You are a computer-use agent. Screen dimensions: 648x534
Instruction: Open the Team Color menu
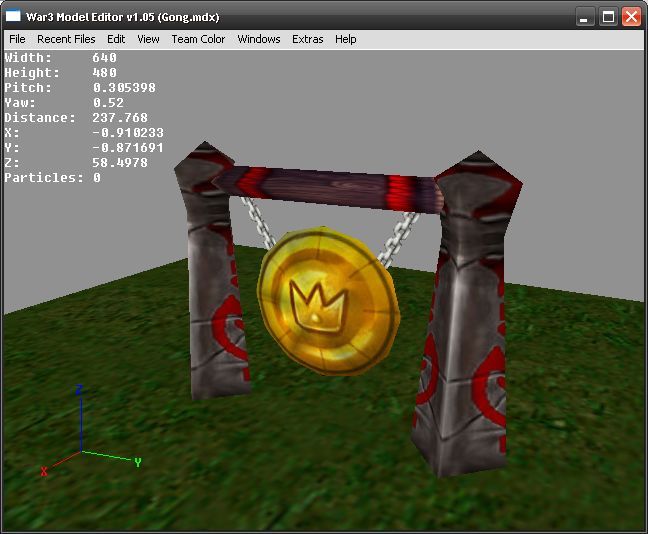pyautogui.click(x=198, y=39)
